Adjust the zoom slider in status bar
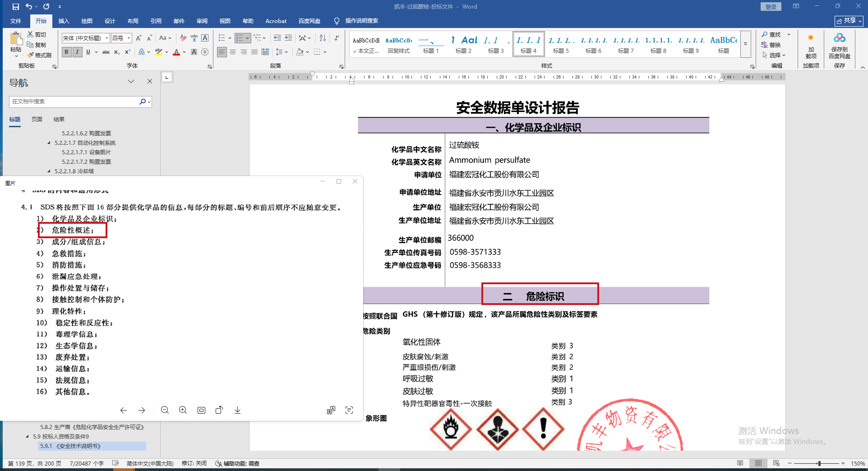Image resolution: width=868 pixels, height=471 pixels. pos(818,463)
